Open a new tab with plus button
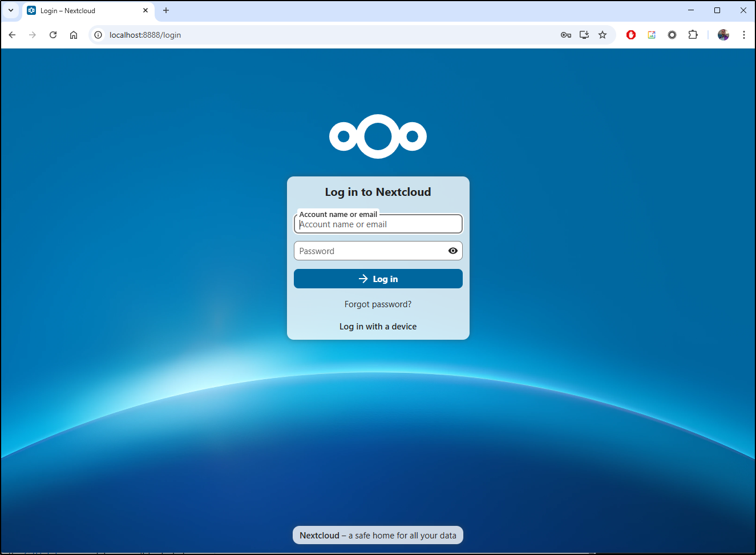This screenshot has width=756, height=555. (x=166, y=10)
